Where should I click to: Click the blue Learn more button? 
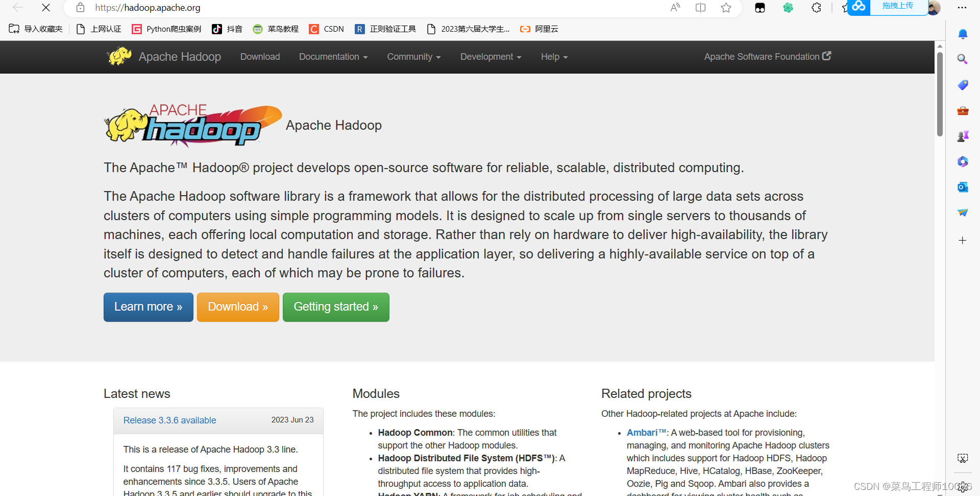(149, 307)
